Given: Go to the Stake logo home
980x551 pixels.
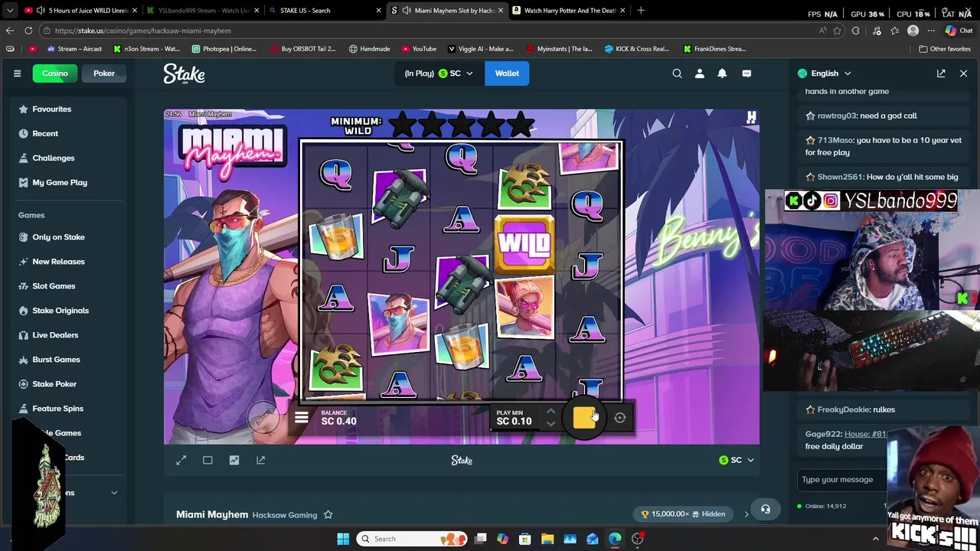Looking at the screenshot, I should (x=184, y=73).
